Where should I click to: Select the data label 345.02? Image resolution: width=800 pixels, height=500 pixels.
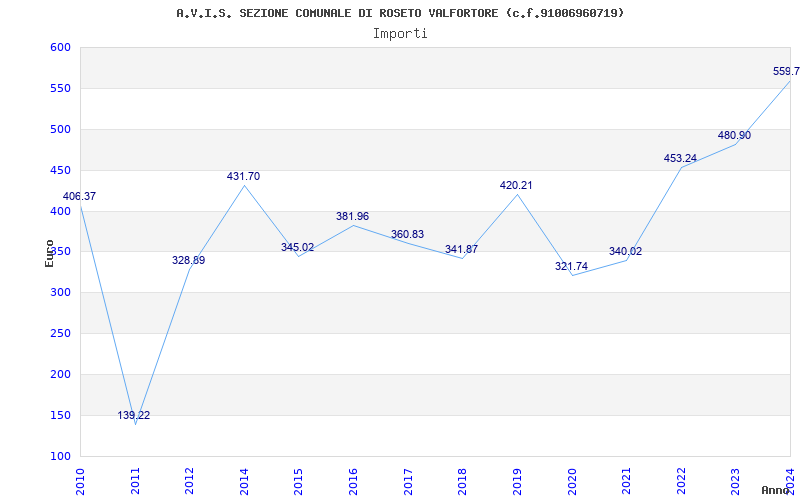[297, 247]
